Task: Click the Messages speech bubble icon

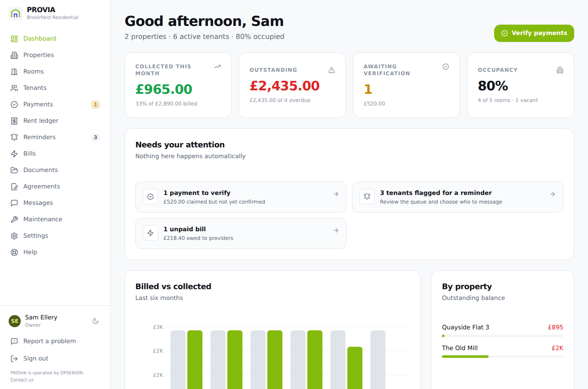Action: (14, 203)
